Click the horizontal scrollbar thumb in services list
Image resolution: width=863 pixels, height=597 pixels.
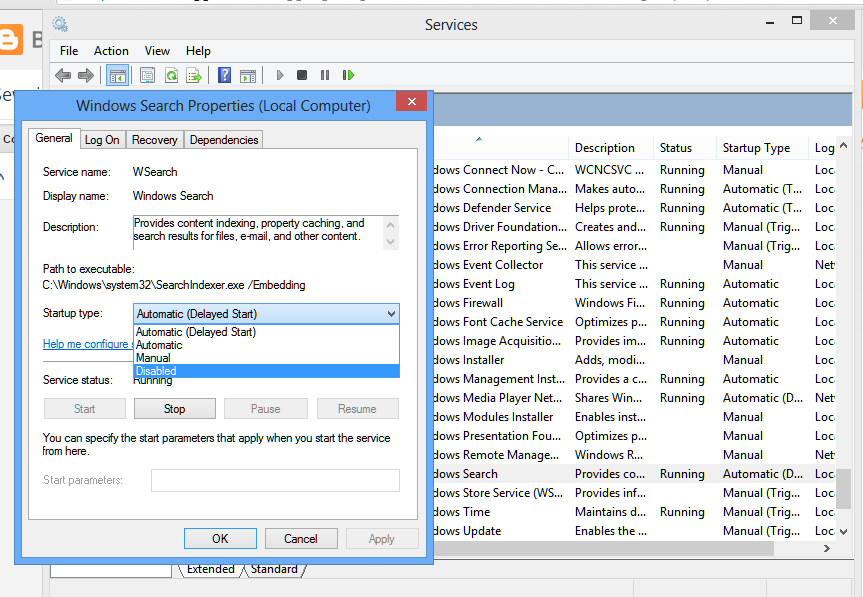pyautogui.click(x=603, y=549)
